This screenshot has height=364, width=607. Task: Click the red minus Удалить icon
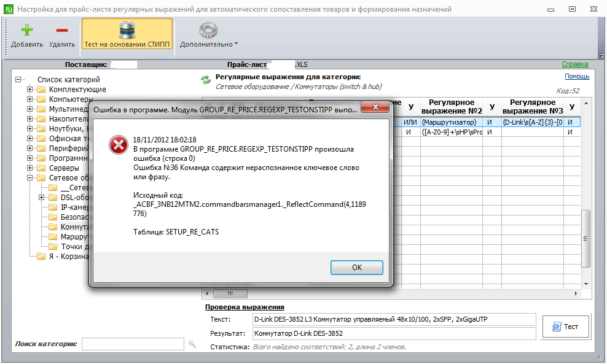[62, 30]
